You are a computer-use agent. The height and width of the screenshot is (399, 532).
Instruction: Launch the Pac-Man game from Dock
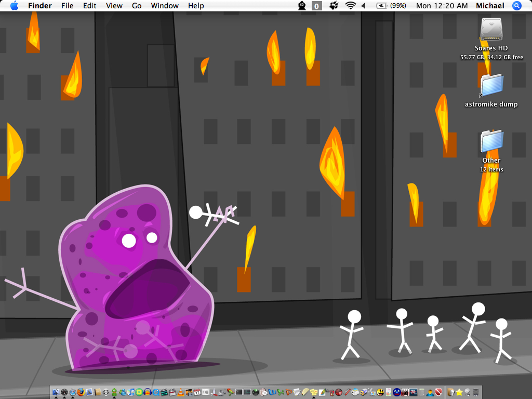pos(380,392)
